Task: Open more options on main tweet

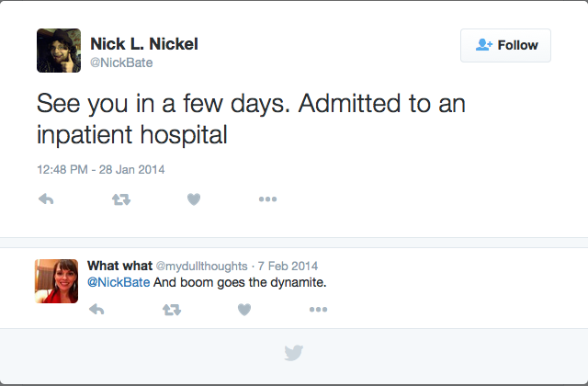Action: (267, 199)
